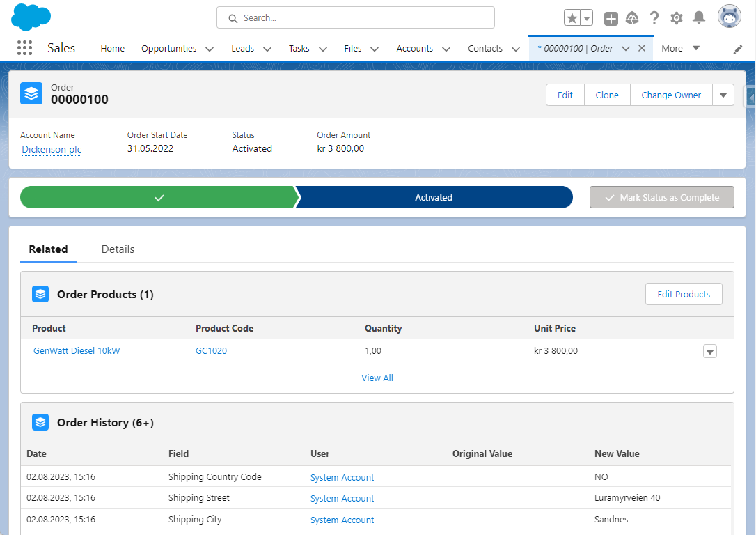Open the GC1020 product code link

pyautogui.click(x=211, y=350)
